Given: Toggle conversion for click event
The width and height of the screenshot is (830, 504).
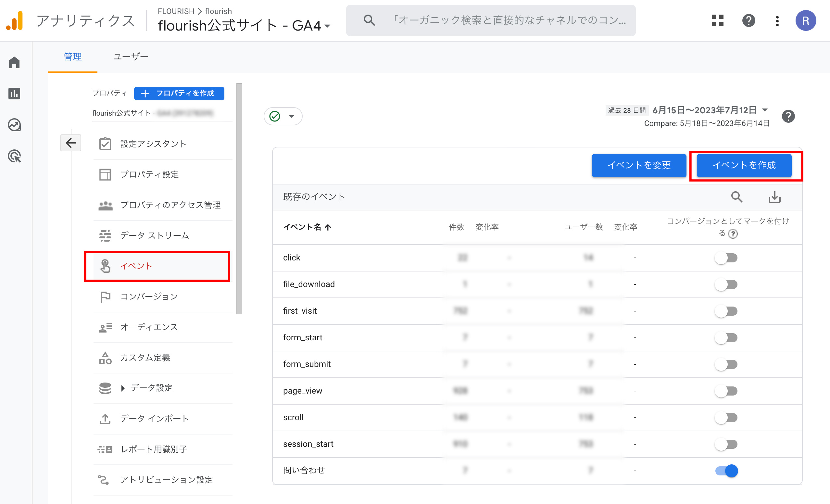Looking at the screenshot, I should 726,258.
